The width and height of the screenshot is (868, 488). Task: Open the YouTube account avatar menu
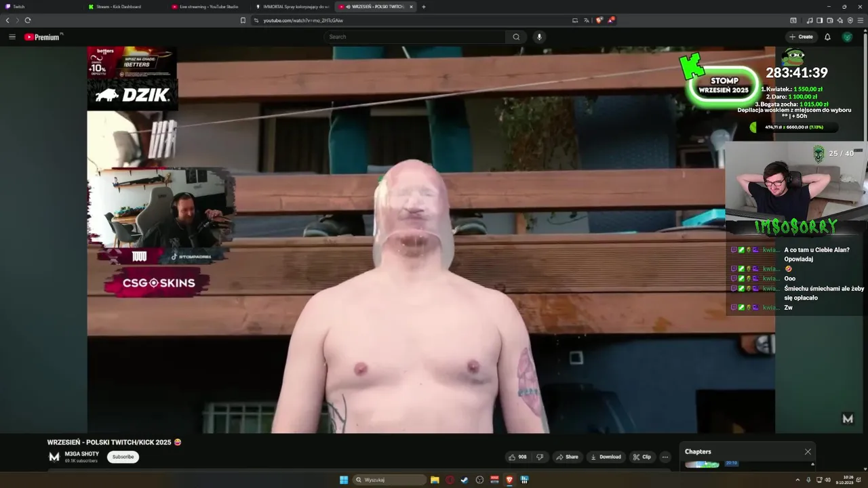(847, 37)
